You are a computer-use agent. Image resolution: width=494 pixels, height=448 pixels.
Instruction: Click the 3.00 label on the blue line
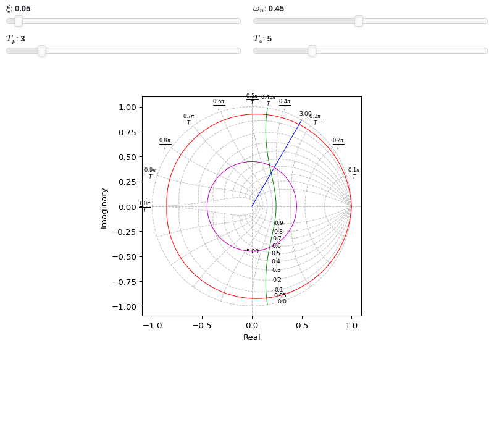coord(305,114)
